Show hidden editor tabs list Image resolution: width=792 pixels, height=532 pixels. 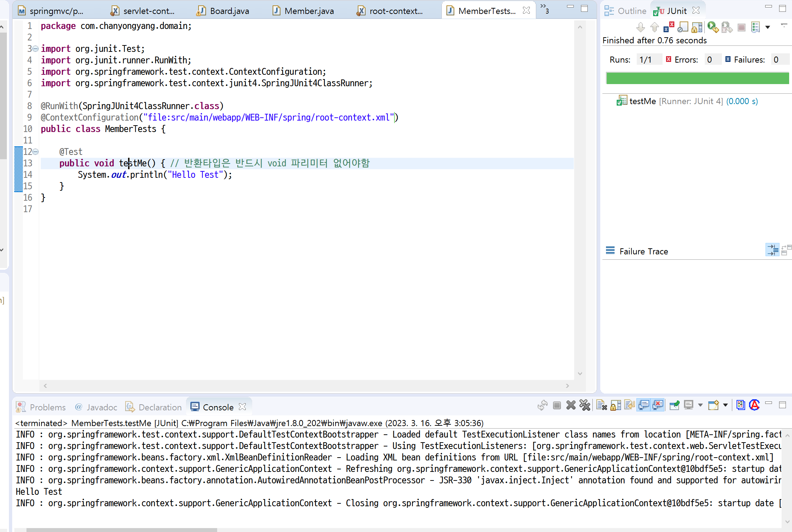544,8
